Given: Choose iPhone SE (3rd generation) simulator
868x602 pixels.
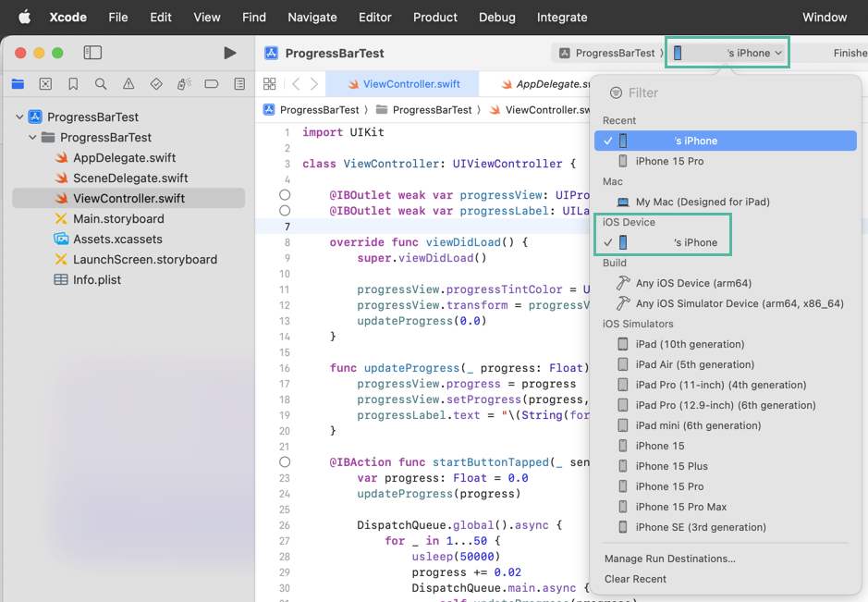Looking at the screenshot, I should (x=725, y=527).
